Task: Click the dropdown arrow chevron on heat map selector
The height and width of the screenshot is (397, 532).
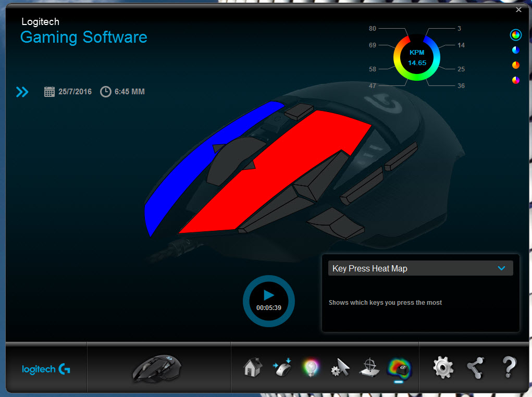Action: point(501,268)
